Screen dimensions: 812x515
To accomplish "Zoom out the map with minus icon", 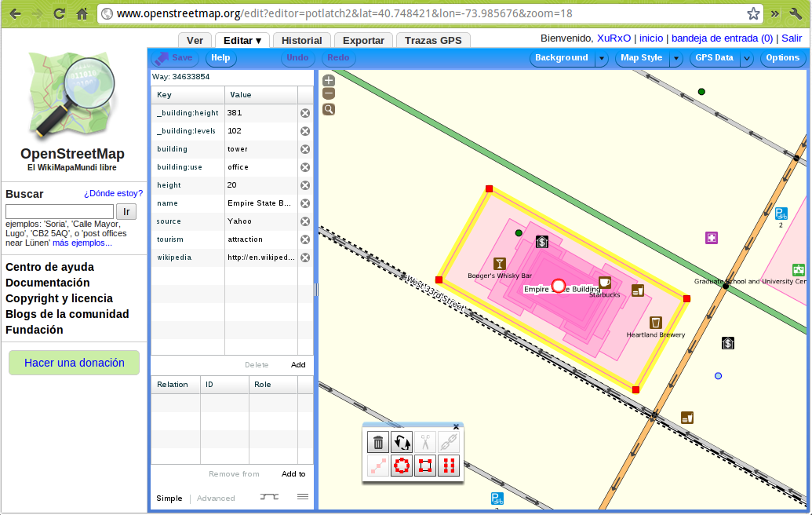I will (x=329, y=93).
